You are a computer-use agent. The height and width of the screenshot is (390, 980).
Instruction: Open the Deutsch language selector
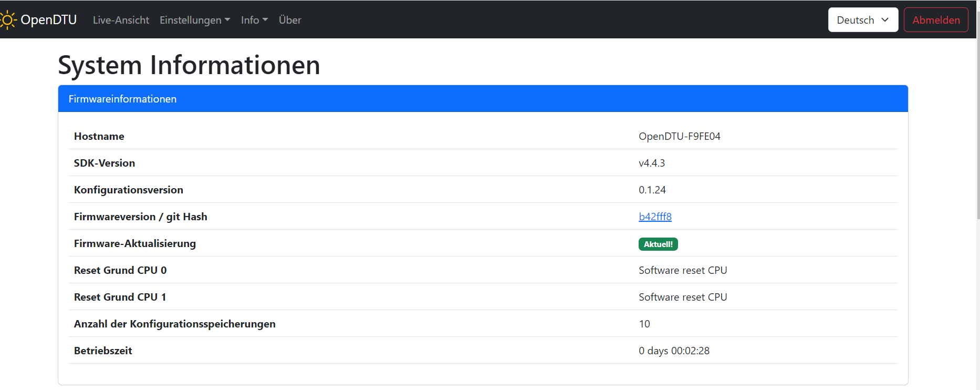pyautogui.click(x=863, y=20)
